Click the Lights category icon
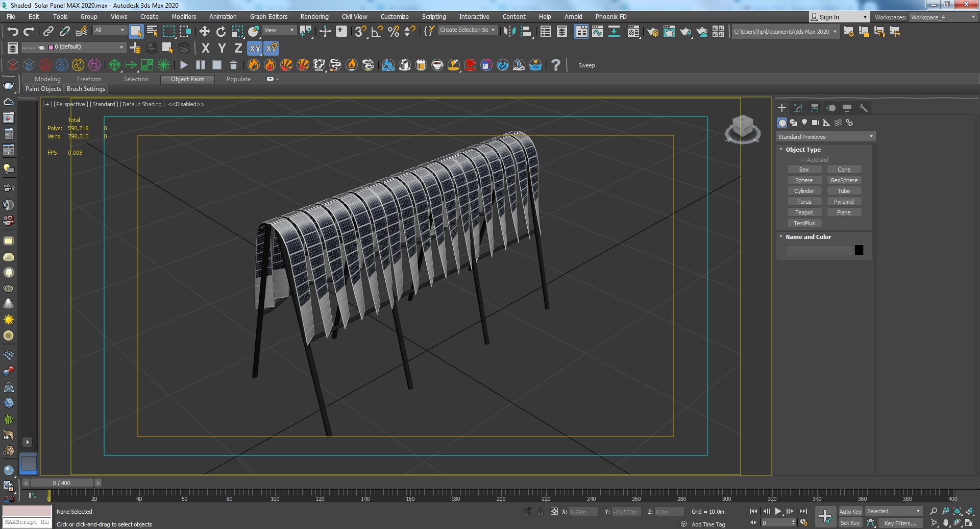Image resolution: width=980 pixels, height=529 pixels. pos(804,123)
